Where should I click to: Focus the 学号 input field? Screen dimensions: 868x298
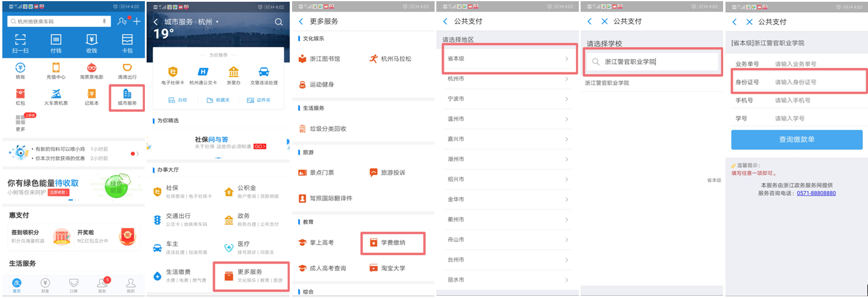pyautogui.click(x=797, y=118)
